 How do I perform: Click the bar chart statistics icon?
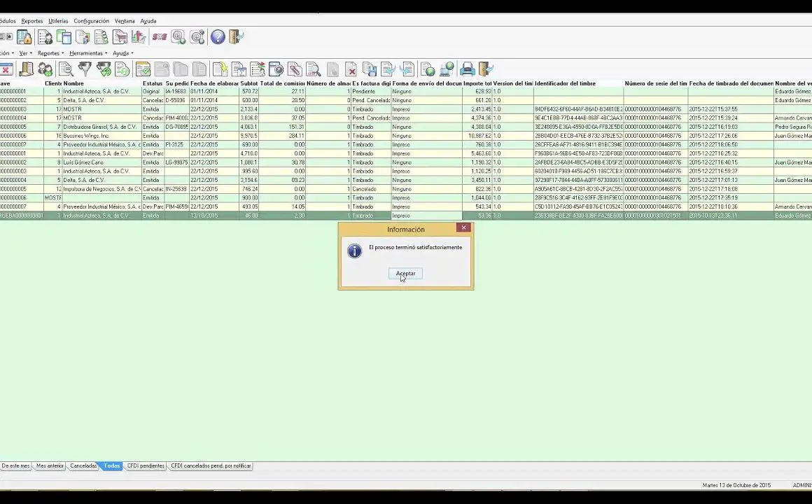click(139, 37)
